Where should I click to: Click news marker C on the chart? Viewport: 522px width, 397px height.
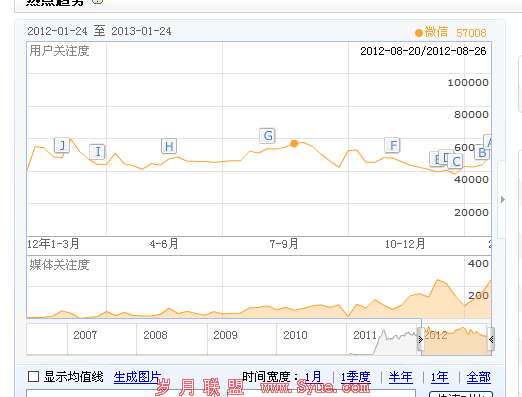[456, 162]
